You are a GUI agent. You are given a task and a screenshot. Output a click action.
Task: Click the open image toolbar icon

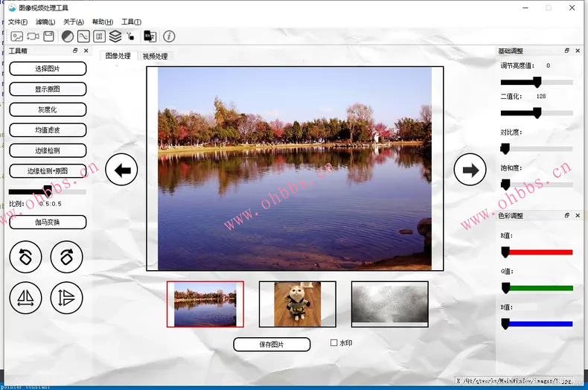pos(16,36)
